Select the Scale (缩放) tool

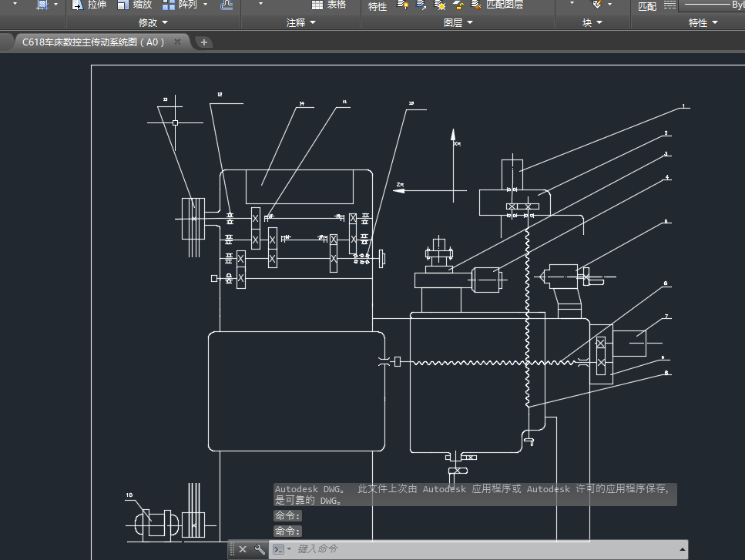click(134, 5)
